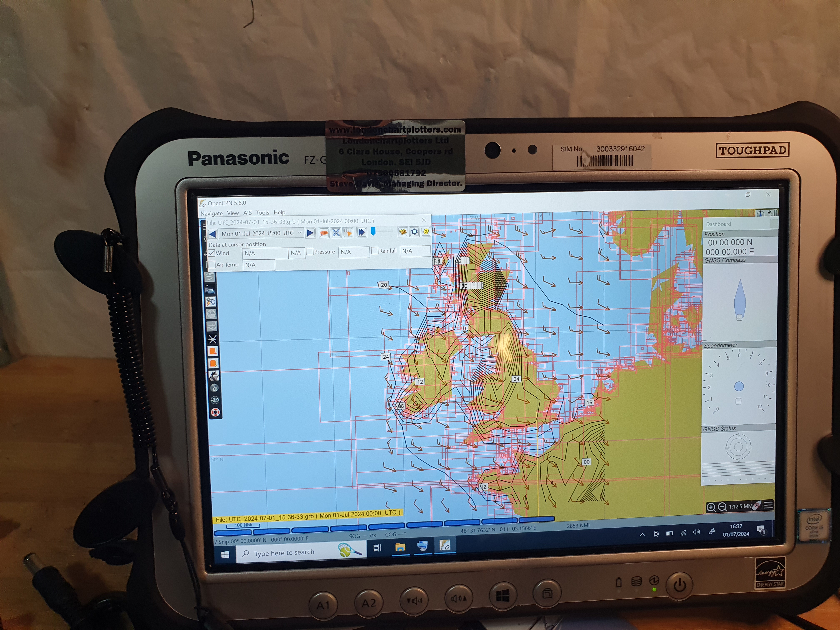Open the volume control in tray

click(x=696, y=532)
